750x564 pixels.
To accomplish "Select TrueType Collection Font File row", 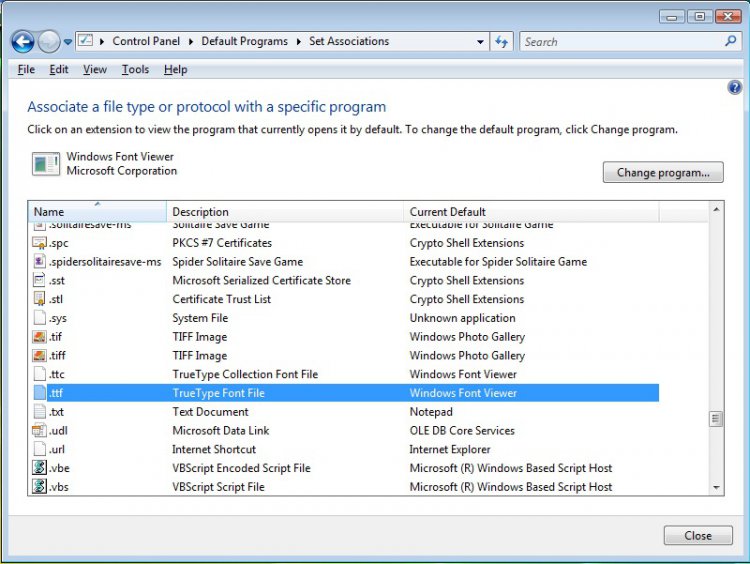I will [x=343, y=374].
